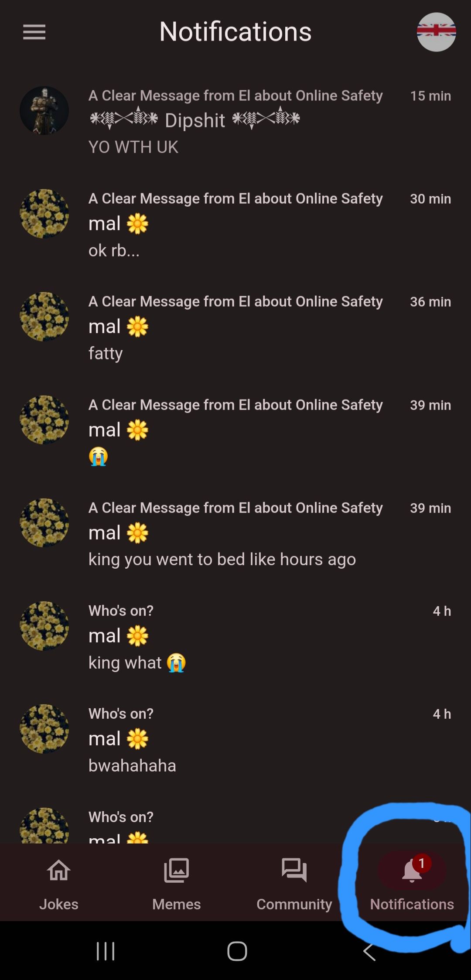Open the Community chat bubbles icon
Viewport: 471px width, 980px height.
click(x=294, y=871)
